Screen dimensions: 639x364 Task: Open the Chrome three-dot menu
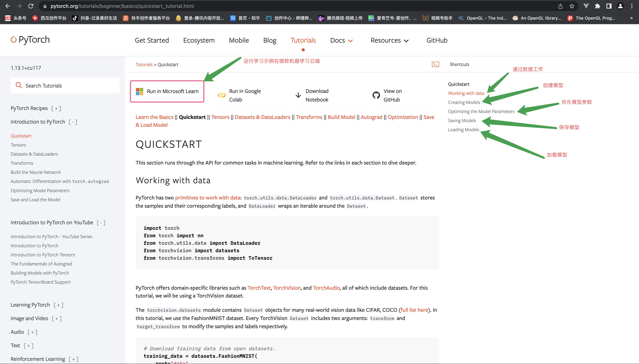point(632,6)
